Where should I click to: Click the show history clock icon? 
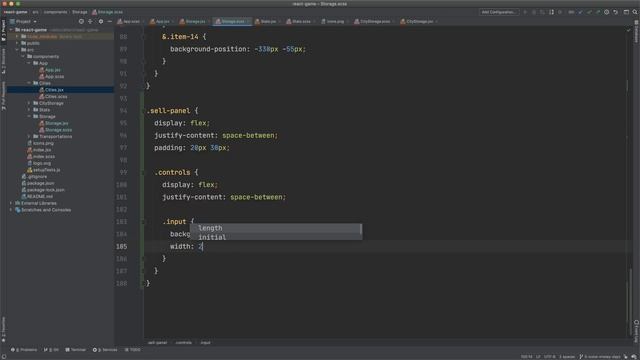[607, 12]
